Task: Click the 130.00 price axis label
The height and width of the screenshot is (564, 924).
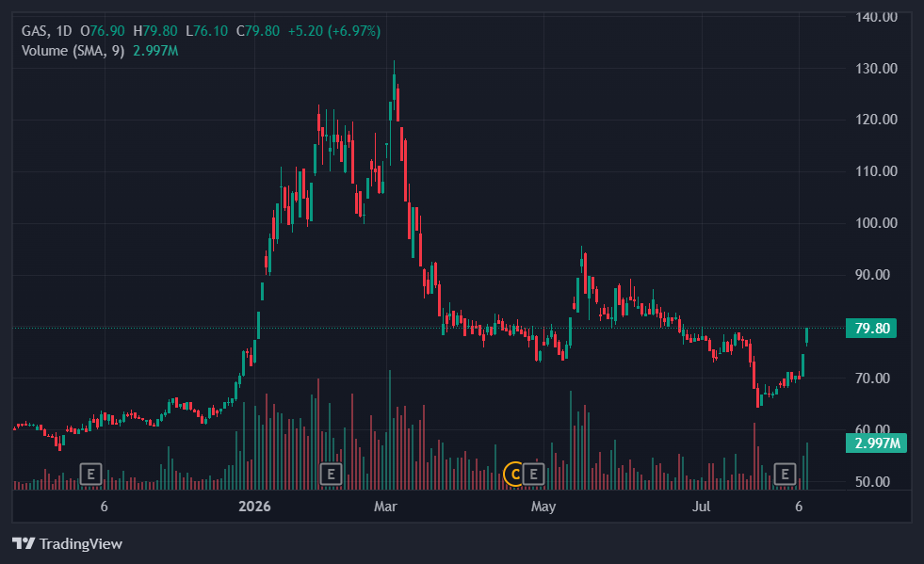Action: point(876,69)
